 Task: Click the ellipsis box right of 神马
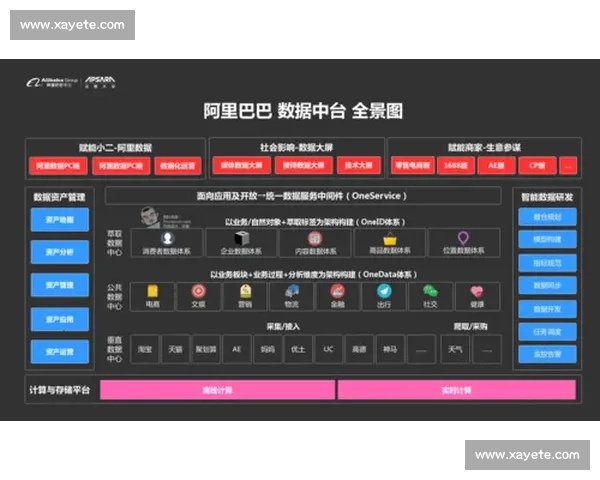tap(421, 349)
